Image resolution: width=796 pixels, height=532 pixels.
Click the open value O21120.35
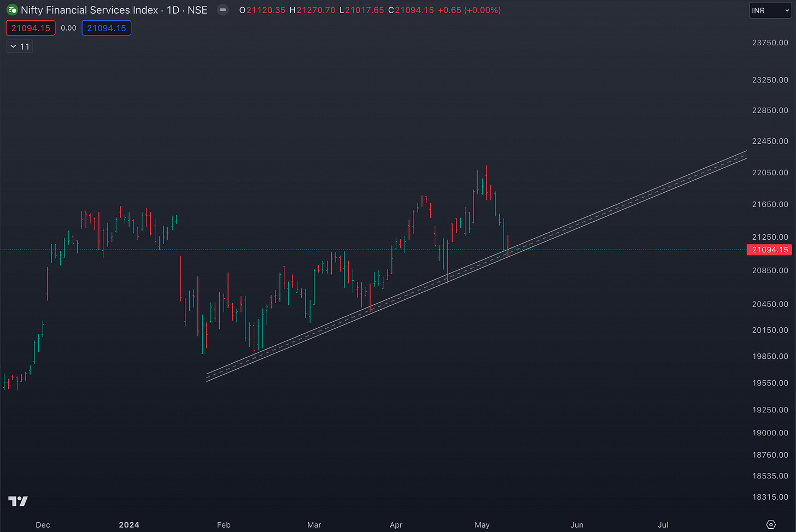point(262,10)
